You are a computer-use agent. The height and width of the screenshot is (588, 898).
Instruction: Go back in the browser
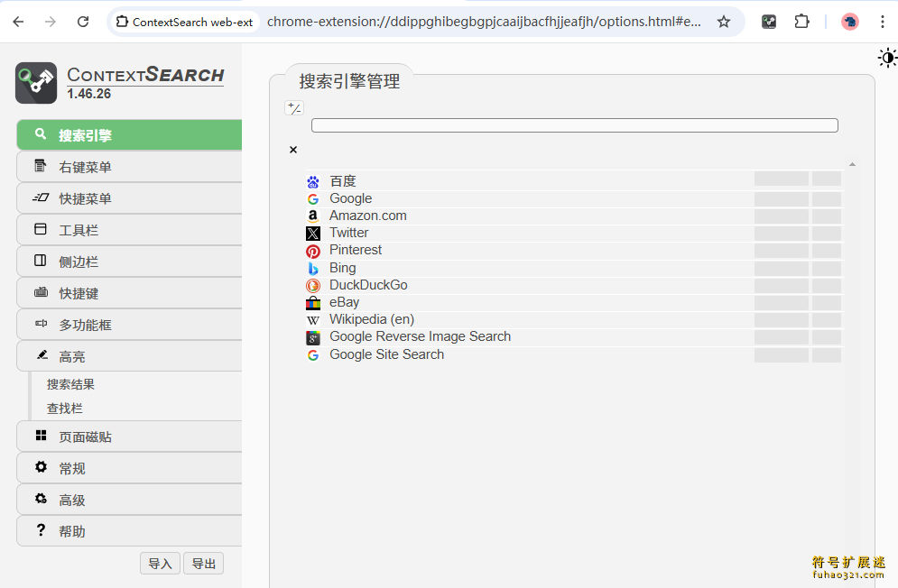pyautogui.click(x=18, y=22)
